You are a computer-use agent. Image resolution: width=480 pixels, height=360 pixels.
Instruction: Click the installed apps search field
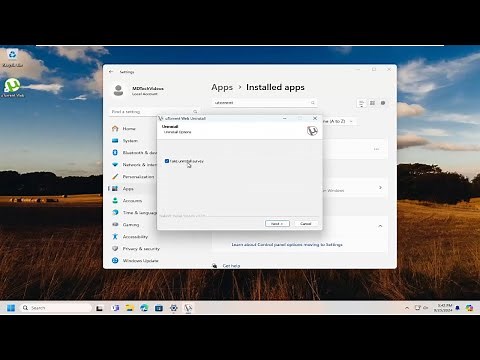click(x=264, y=103)
